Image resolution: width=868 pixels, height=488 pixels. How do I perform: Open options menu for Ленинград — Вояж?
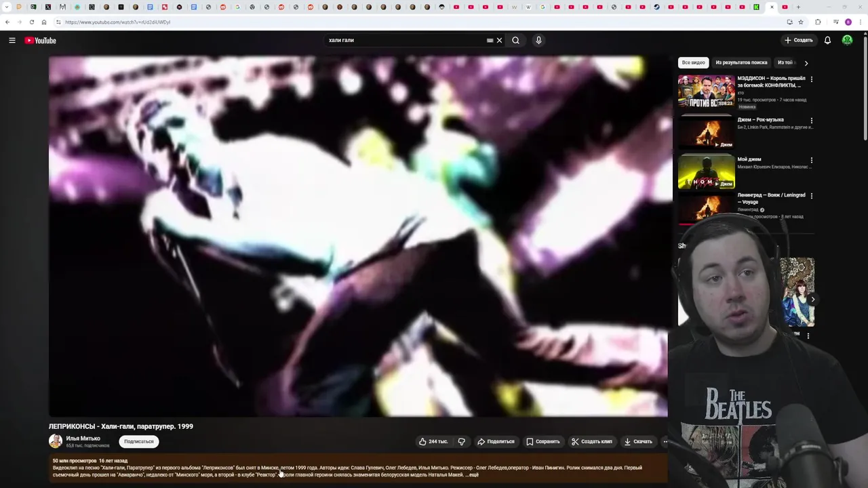click(x=811, y=196)
